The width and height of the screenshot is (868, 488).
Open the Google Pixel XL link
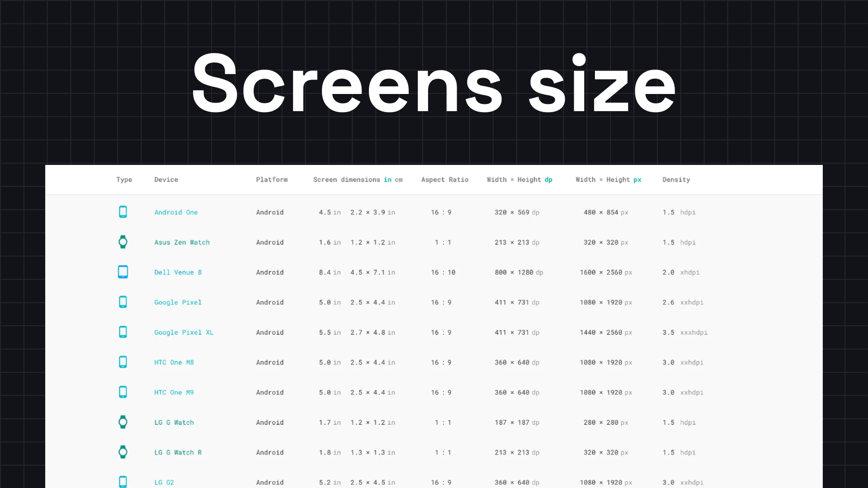(184, 333)
